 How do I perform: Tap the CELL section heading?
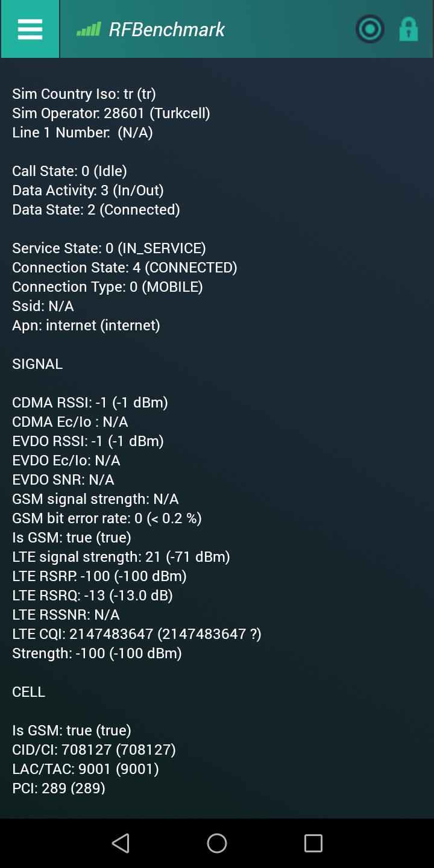coord(29,692)
